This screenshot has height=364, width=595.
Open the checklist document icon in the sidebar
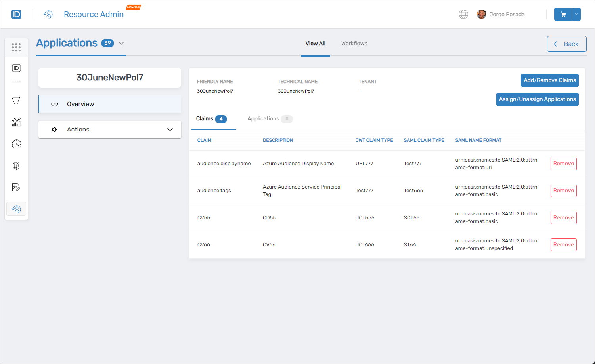point(16,187)
